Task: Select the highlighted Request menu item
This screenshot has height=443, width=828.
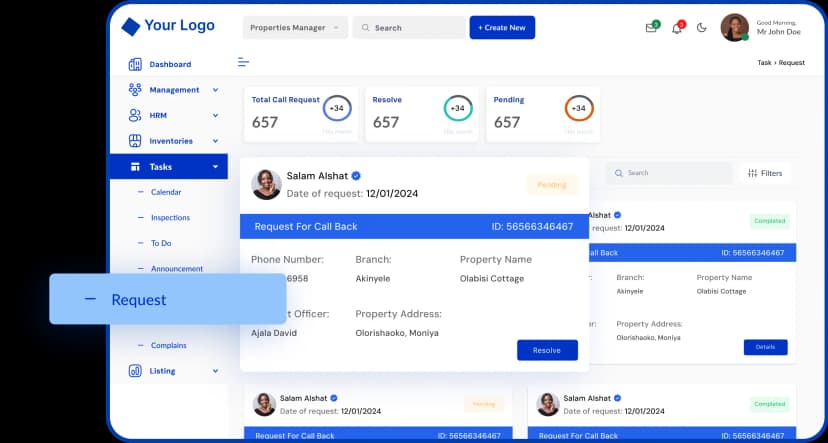Action: pyautogui.click(x=168, y=299)
